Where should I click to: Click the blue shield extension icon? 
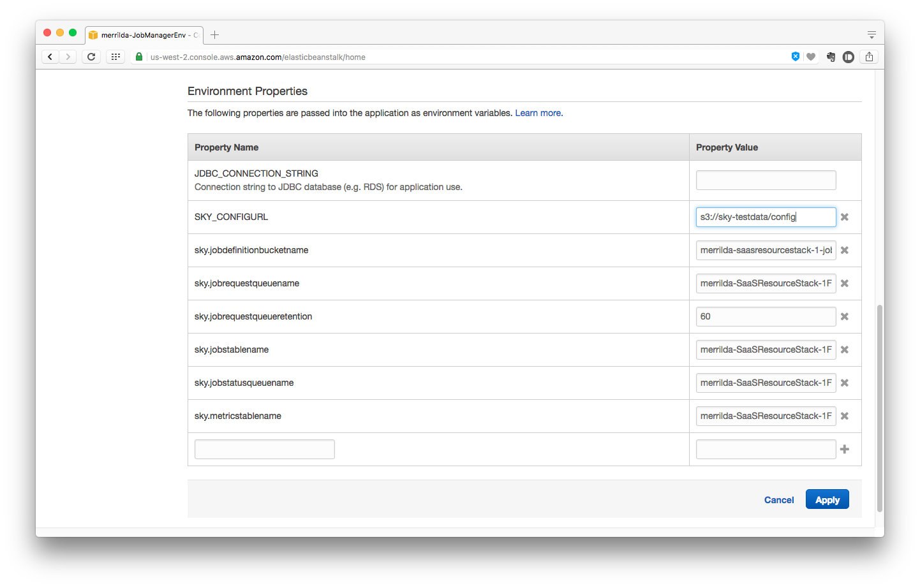pos(796,56)
